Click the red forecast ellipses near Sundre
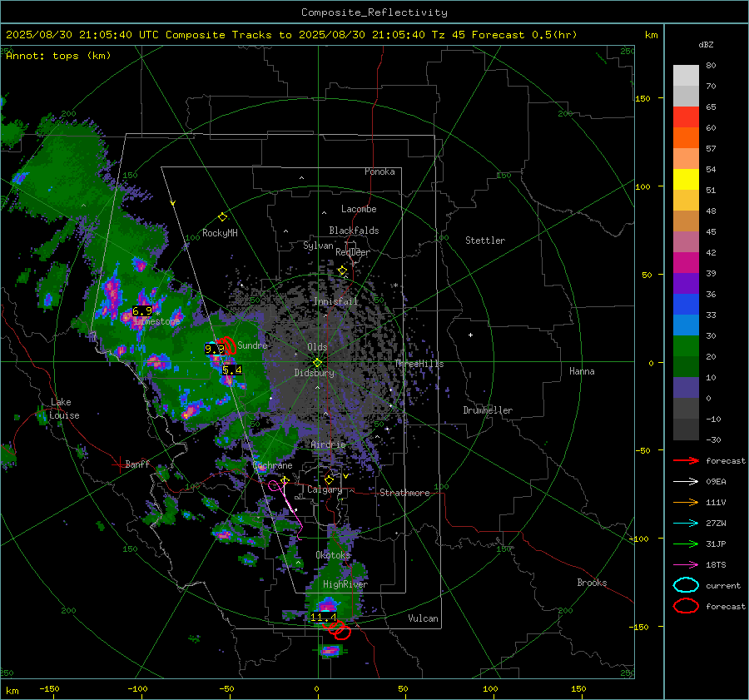 [227, 345]
